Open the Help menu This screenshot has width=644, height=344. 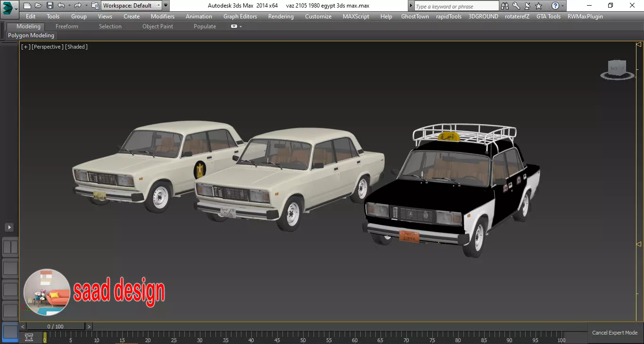point(386,17)
